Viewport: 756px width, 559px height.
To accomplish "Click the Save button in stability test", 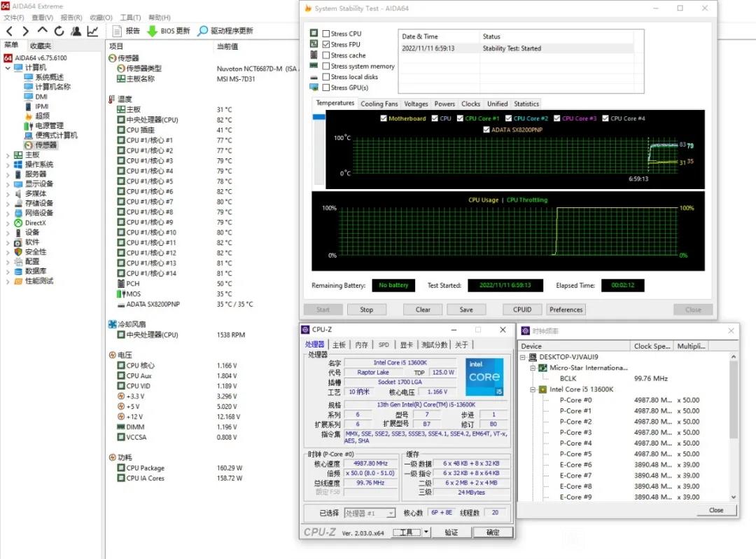I will (466, 310).
